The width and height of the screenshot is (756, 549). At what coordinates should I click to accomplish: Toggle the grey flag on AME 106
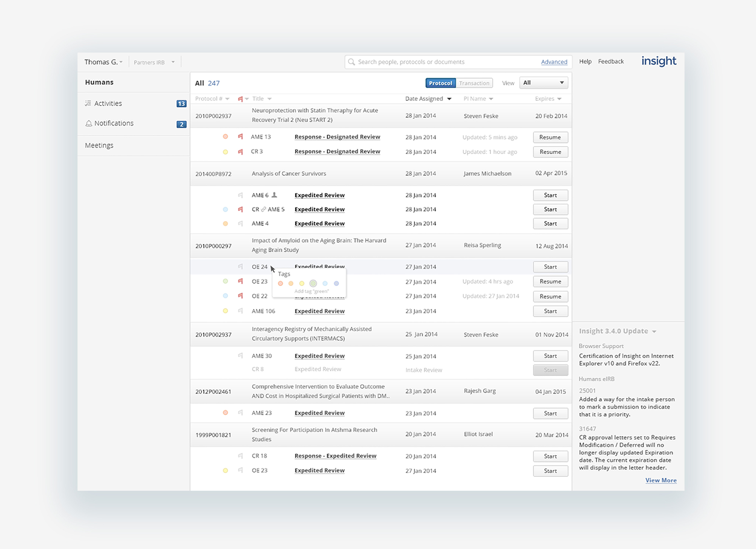pos(240,311)
